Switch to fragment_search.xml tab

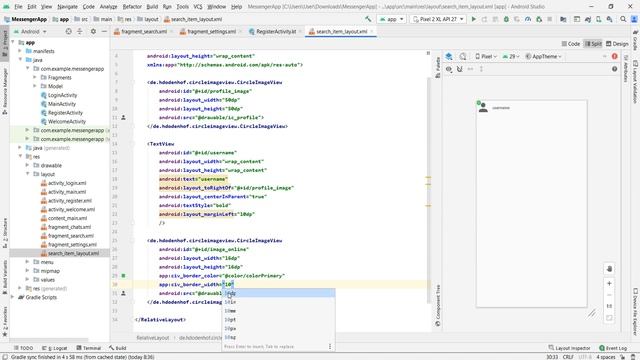(144, 31)
